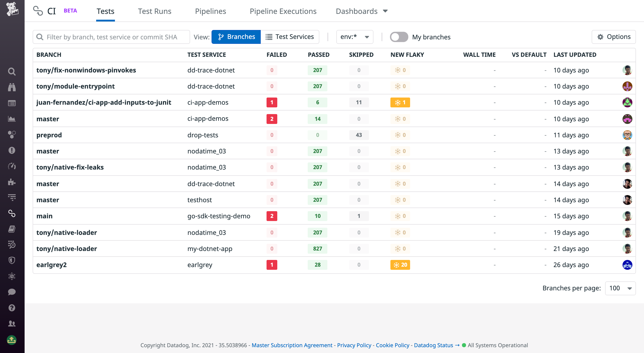Change the Branches per page dropdown
644x353 pixels.
click(620, 288)
